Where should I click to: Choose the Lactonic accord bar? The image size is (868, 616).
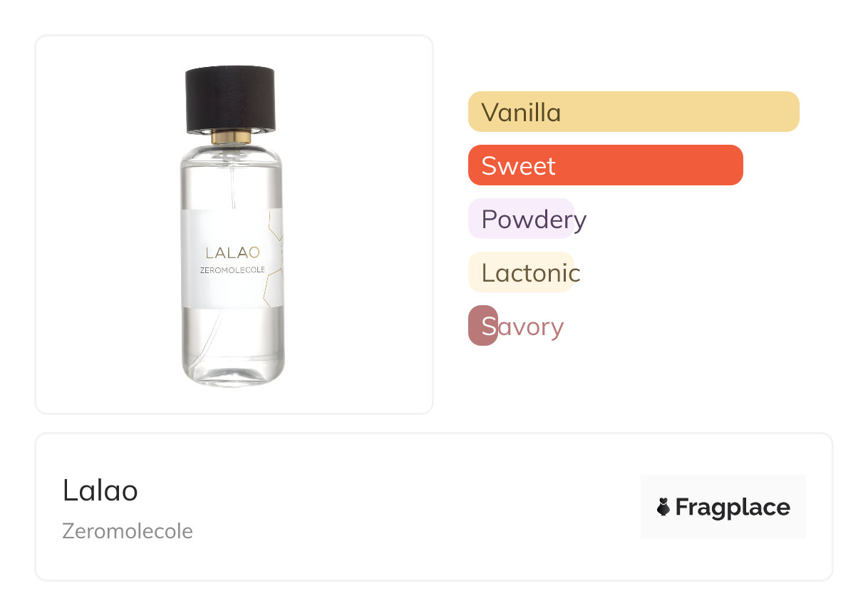(521, 272)
